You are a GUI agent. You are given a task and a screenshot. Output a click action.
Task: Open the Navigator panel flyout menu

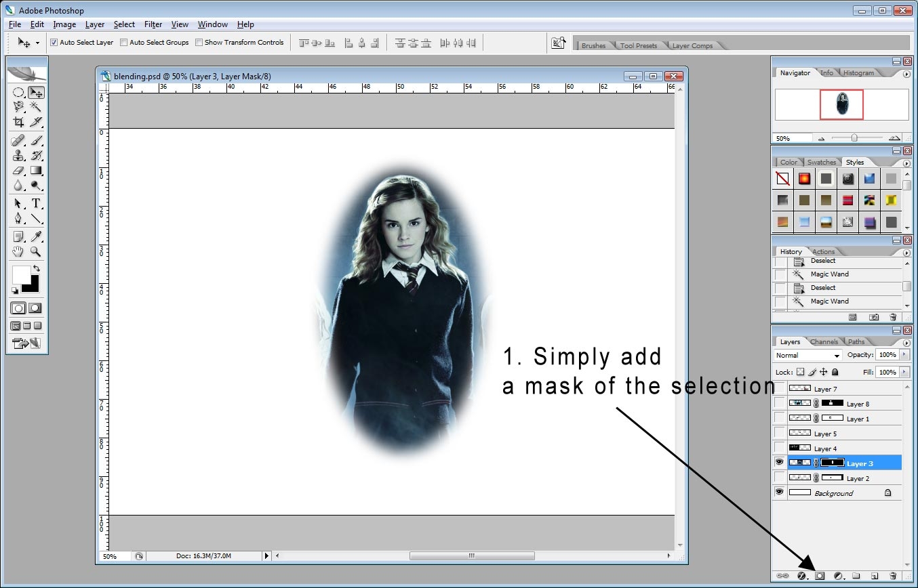907,73
